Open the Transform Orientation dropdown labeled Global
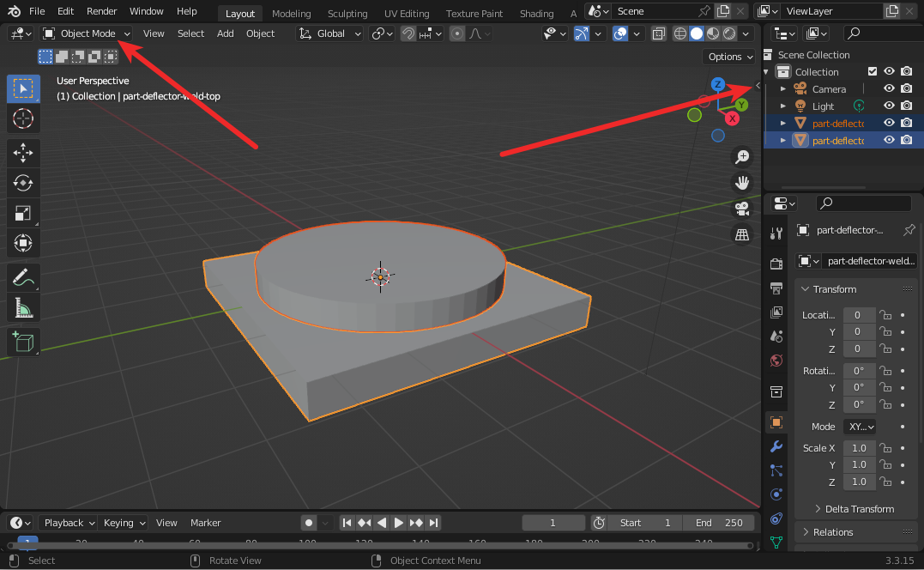This screenshot has width=924, height=570. (x=329, y=33)
